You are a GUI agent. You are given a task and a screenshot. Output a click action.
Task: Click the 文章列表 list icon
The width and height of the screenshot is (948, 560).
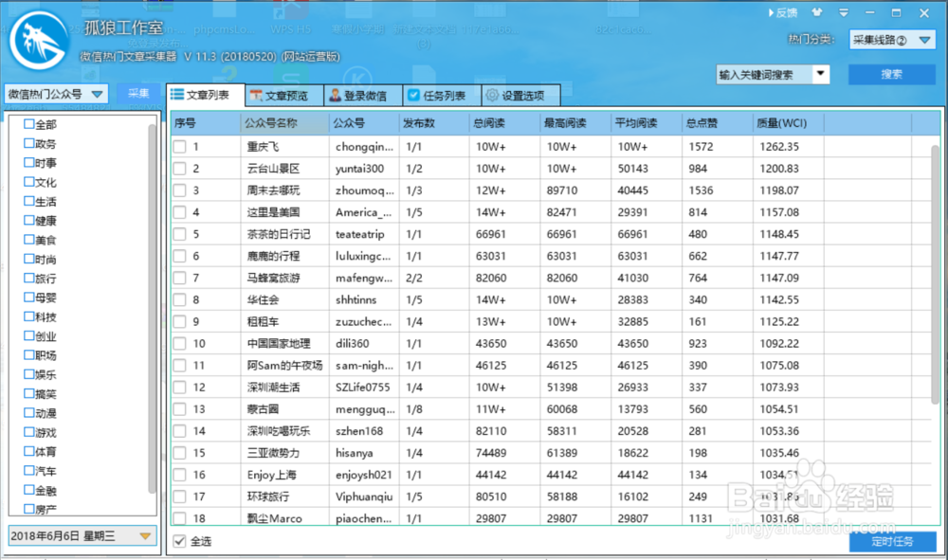pyautogui.click(x=176, y=94)
